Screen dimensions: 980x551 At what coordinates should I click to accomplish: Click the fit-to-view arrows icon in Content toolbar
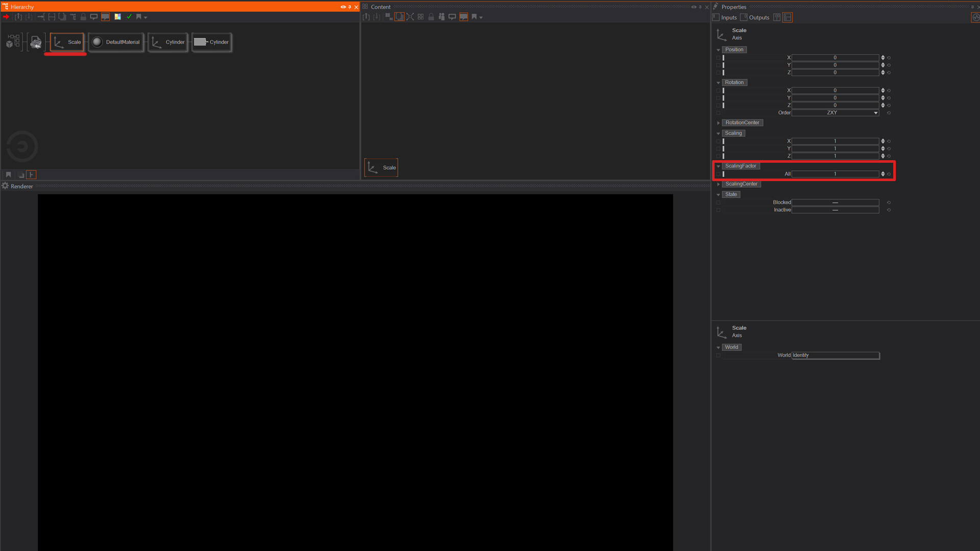coord(410,17)
